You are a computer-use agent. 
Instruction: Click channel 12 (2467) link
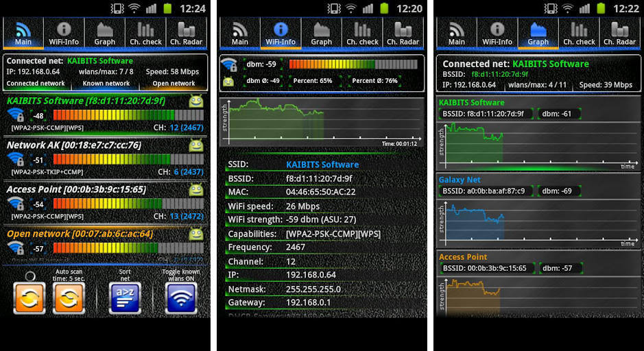pyautogui.click(x=187, y=128)
